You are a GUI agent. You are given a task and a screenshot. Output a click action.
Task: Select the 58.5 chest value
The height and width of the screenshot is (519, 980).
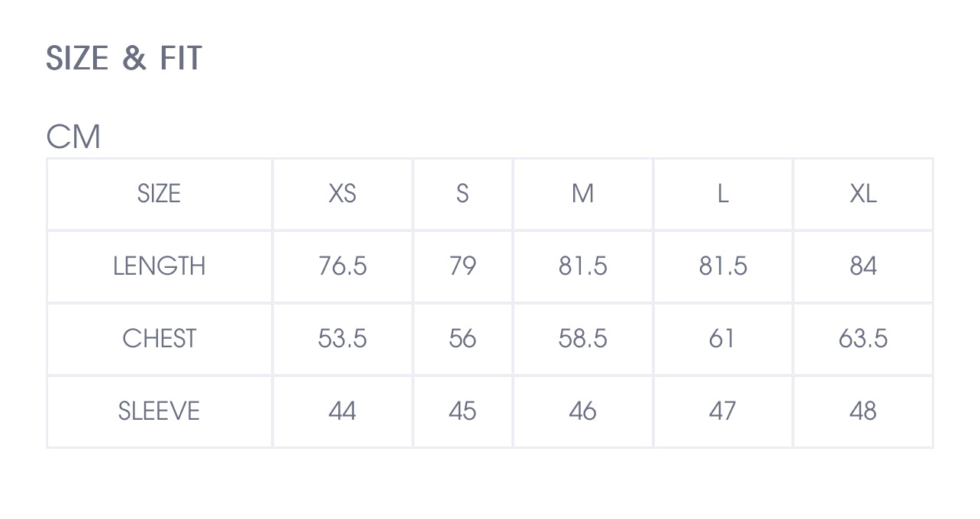[x=582, y=339]
